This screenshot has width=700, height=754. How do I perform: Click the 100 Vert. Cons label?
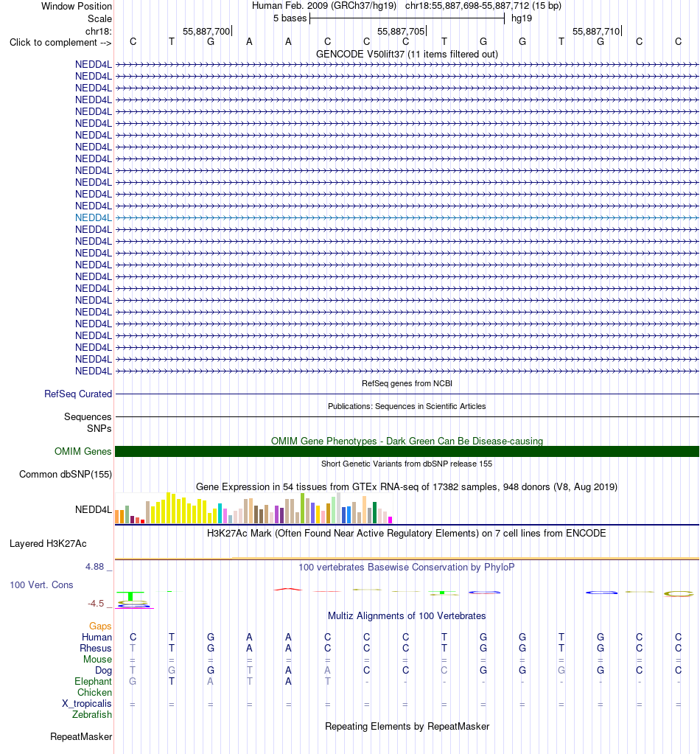coord(41,585)
